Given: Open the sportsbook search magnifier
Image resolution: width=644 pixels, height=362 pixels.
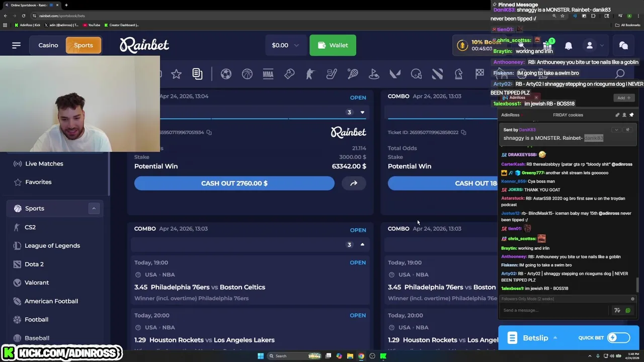Looking at the screenshot, I should click(x=620, y=74).
